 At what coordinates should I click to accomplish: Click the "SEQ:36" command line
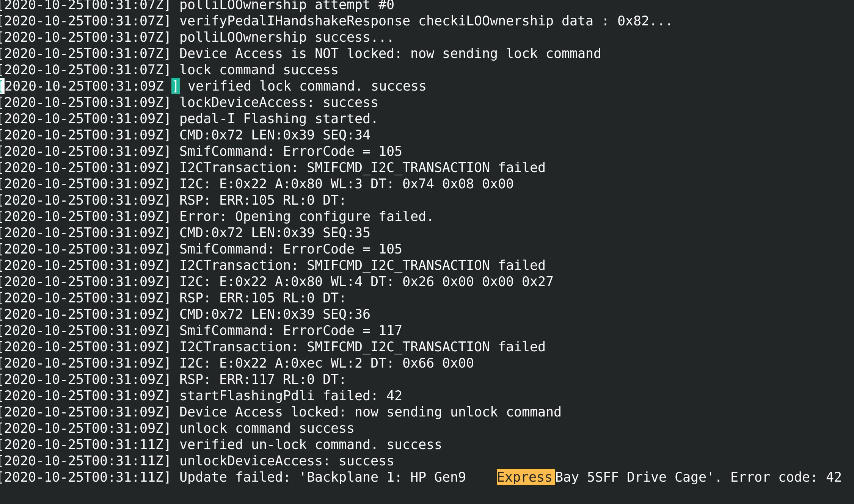[x=275, y=314]
